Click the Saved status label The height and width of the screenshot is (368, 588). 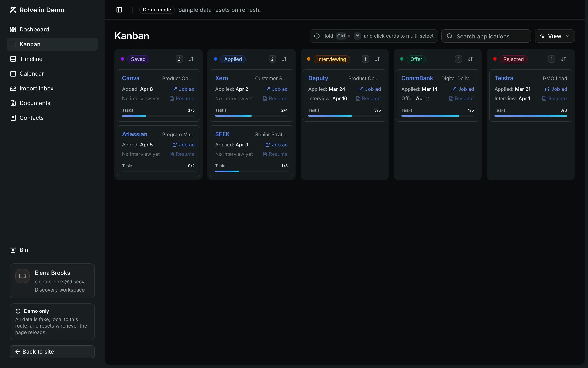(138, 59)
